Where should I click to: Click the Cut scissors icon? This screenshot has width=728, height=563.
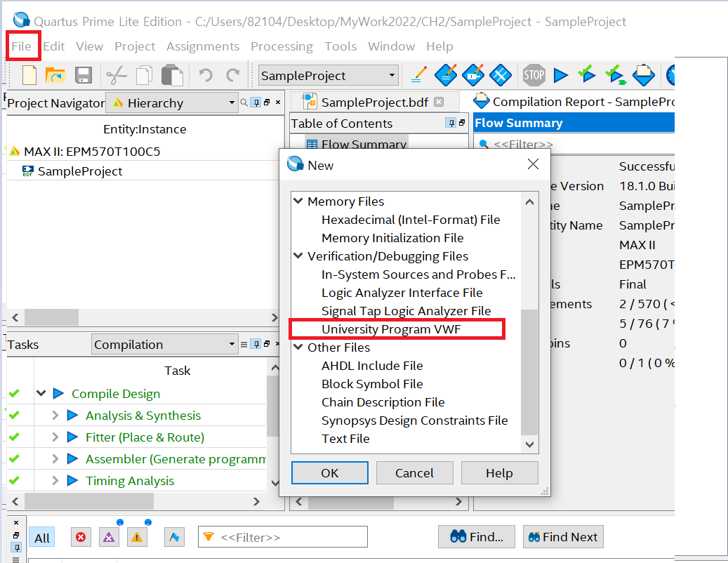(x=117, y=75)
